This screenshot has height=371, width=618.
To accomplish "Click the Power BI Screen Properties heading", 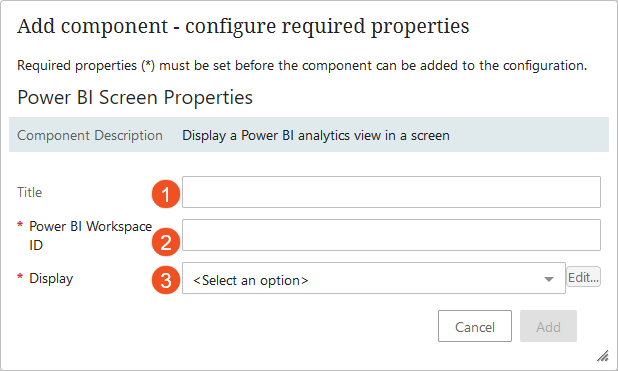I will click(135, 97).
